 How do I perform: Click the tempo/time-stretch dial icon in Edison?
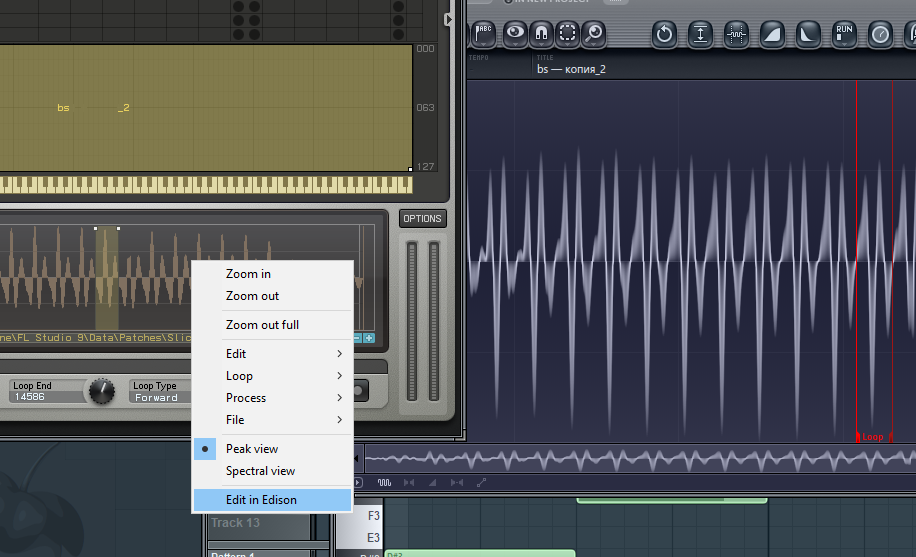pos(880,34)
